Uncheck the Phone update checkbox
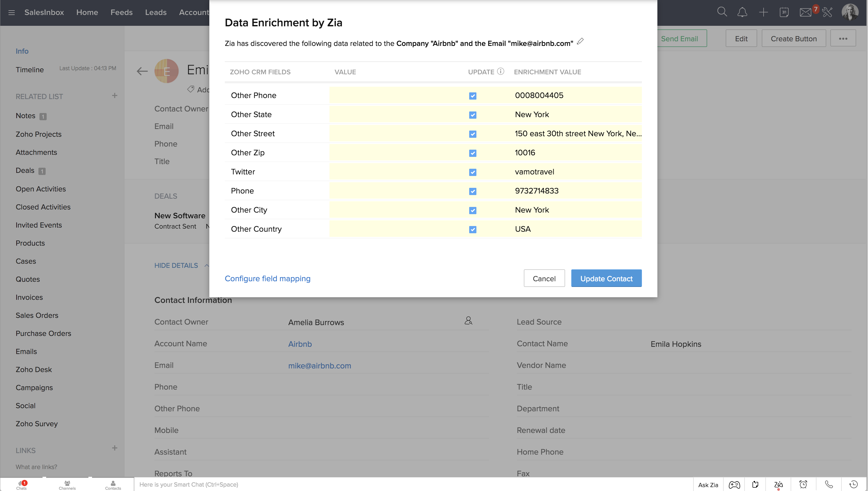This screenshot has height=491, width=868. coord(473,191)
